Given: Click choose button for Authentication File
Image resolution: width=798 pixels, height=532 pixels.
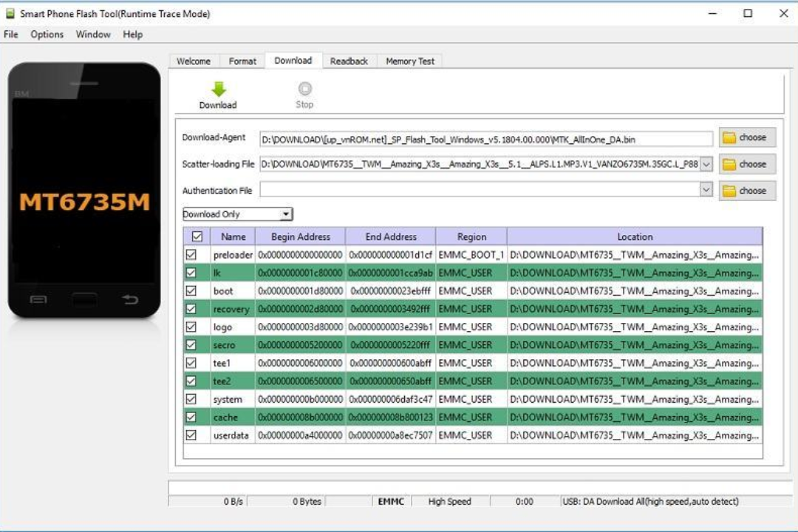Looking at the screenshot, I should [747, 191].
